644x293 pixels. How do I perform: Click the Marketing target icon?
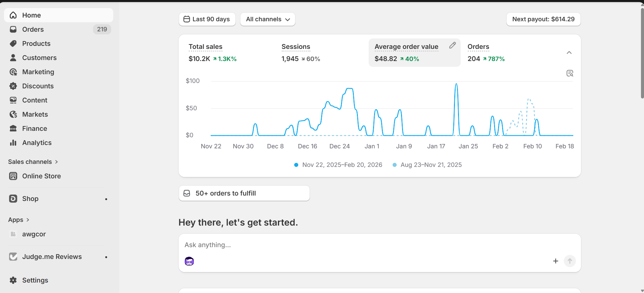click(x=13, y=72)
